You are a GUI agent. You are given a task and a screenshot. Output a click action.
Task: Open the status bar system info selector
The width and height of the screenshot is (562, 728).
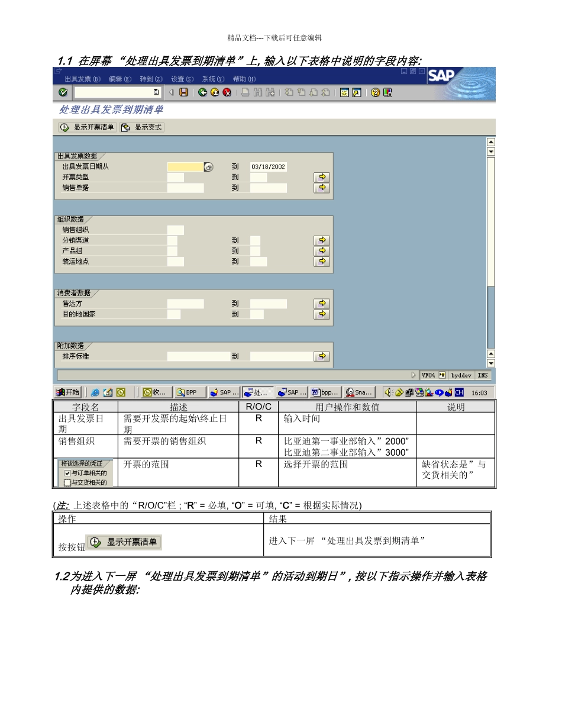[441, 375]
